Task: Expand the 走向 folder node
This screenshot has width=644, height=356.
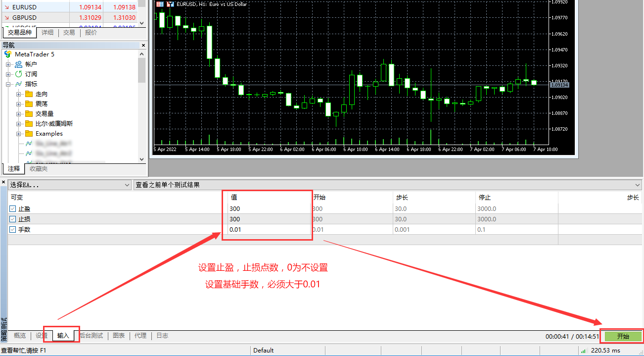Action: [18, 94]
